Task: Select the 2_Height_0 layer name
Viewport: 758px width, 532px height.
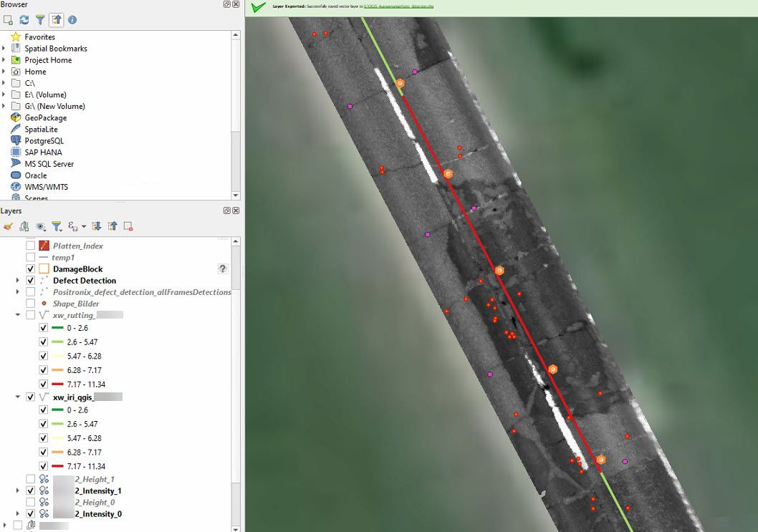Action: 95,502
